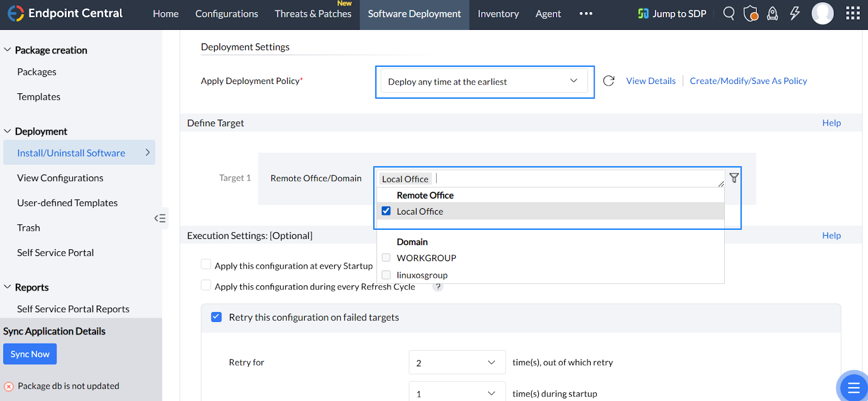Collapse the left sidebar panel
Screen dimensions: 868x401
pos(160,218)
